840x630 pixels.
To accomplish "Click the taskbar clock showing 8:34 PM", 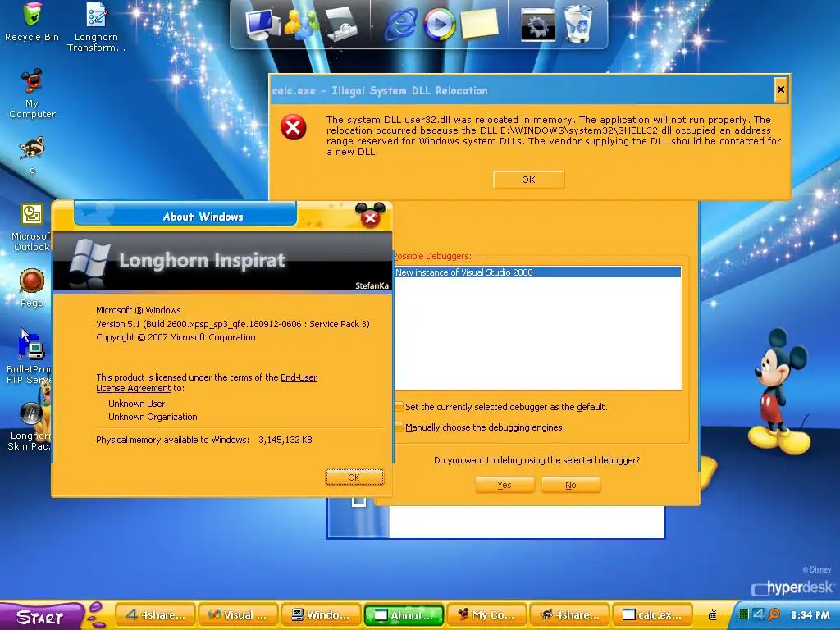I will pos(810,615).
